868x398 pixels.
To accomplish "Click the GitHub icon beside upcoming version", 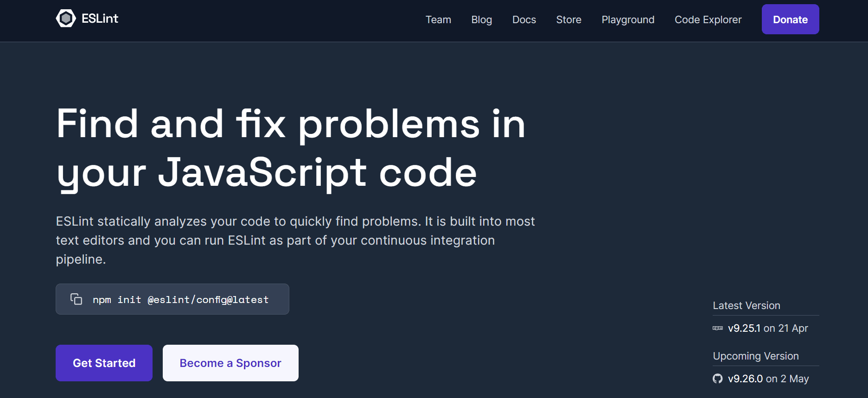I will pyautogui.click(x=717, y=379).
